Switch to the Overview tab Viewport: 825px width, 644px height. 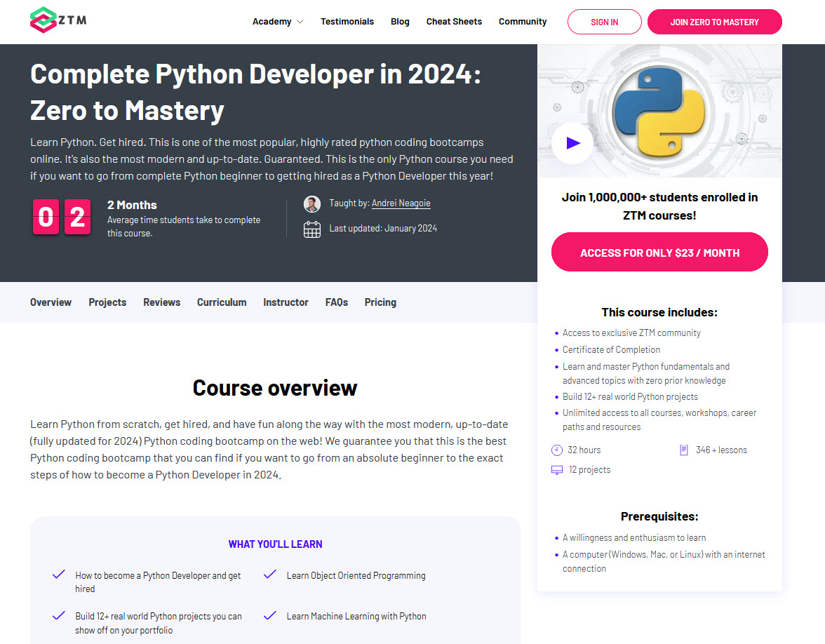[51, 302]
